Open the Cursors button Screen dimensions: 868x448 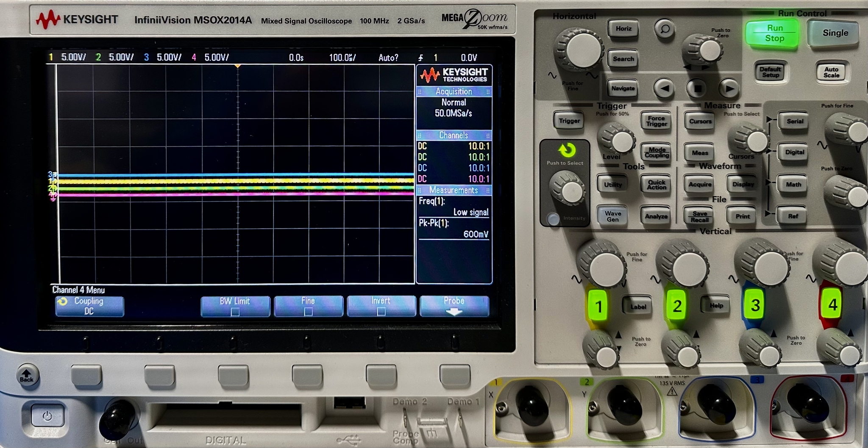click(x=700, y=121)
